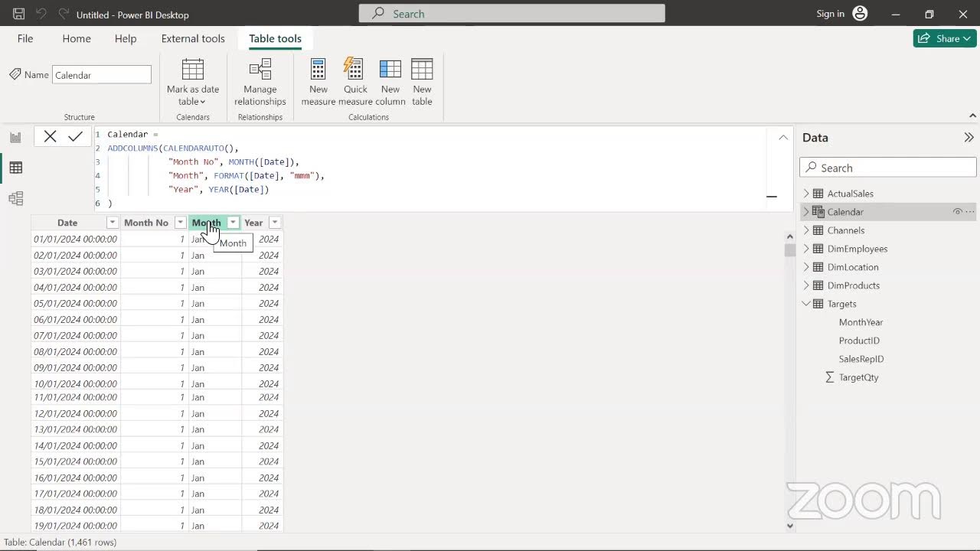Screen dimensions: 980x551
Task: Expand the ActualSales table
Action: [805, 194]
